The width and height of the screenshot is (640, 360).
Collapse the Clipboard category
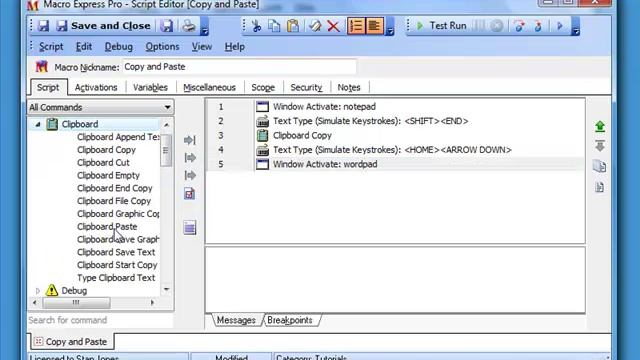38,124
